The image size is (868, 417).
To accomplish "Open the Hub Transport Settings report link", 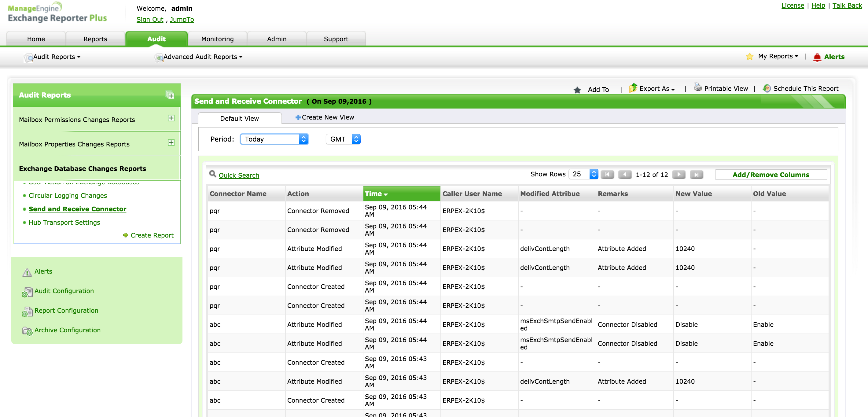I will [x=64, y=223].
